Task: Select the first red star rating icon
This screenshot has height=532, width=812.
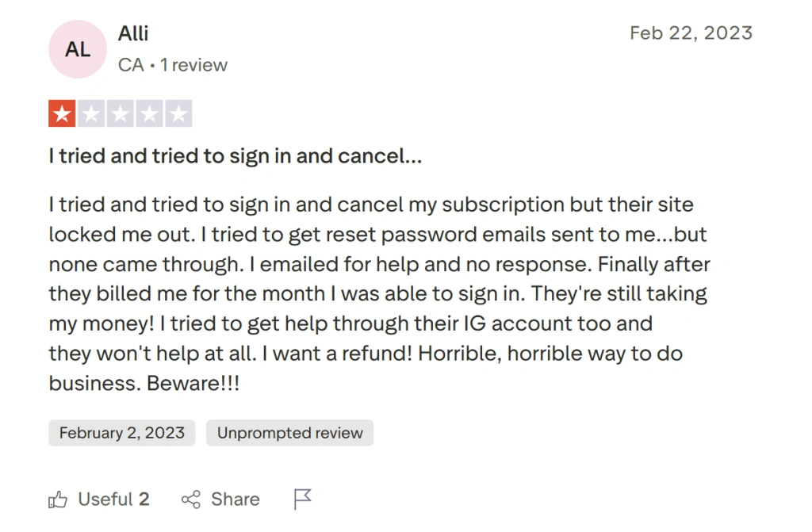Action: tap(61, 113)
